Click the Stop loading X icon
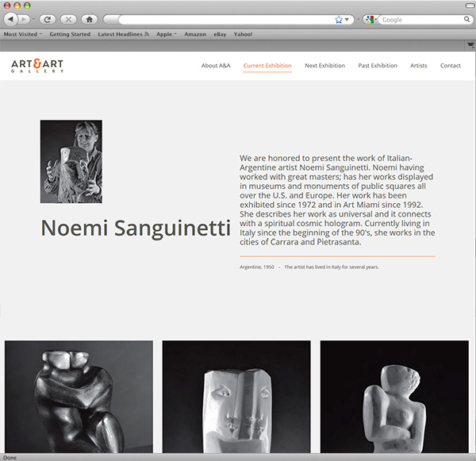Screen dimensions: 476x461 (68, 20)
